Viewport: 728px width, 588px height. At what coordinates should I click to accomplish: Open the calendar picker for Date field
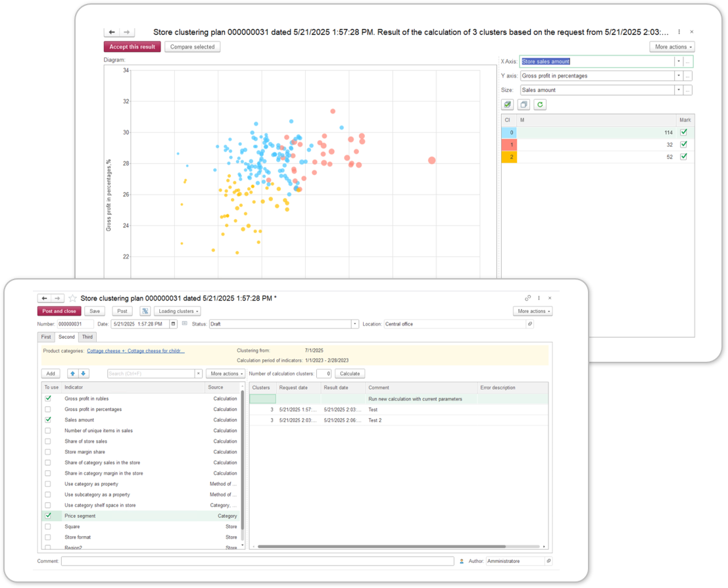pos(173,324)
